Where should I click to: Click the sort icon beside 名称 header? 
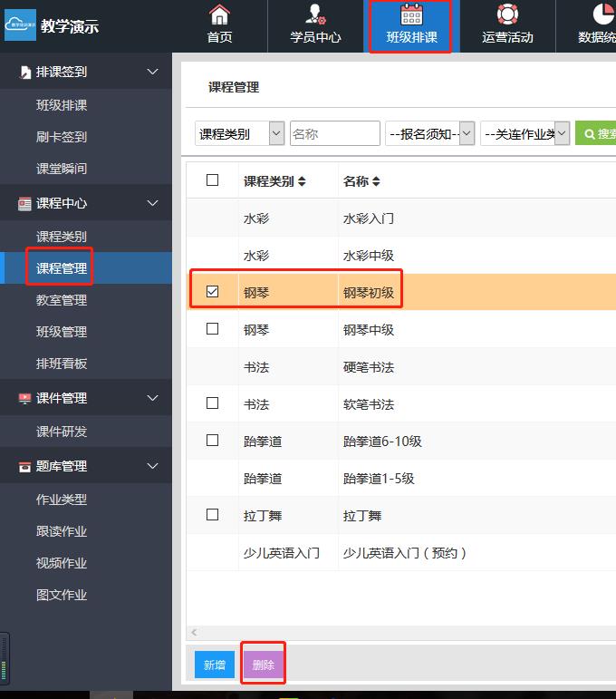tap(376, 181)
